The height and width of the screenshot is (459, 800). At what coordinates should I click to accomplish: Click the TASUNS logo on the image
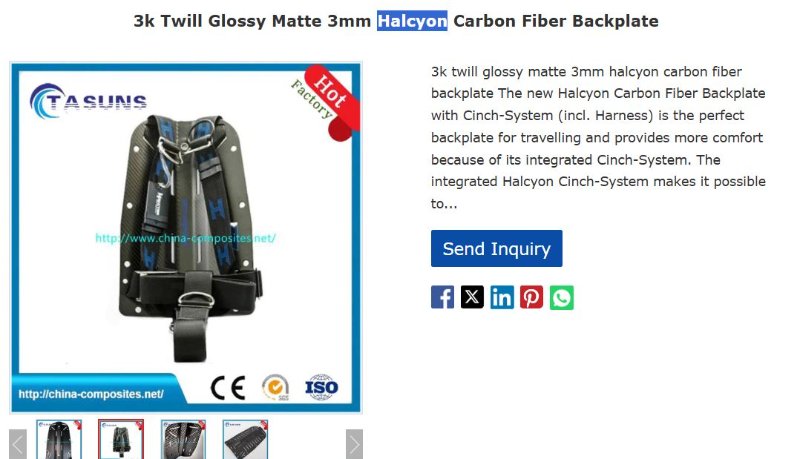[89, 101]
